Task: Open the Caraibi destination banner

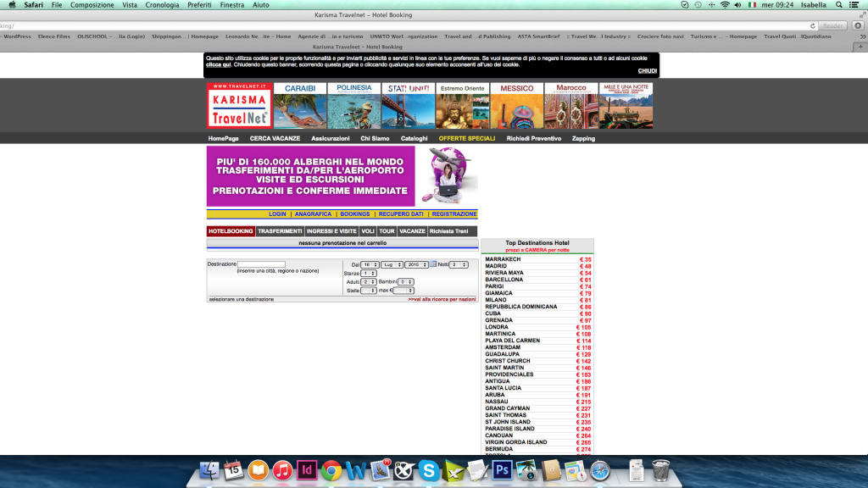Action: (299, 105)
